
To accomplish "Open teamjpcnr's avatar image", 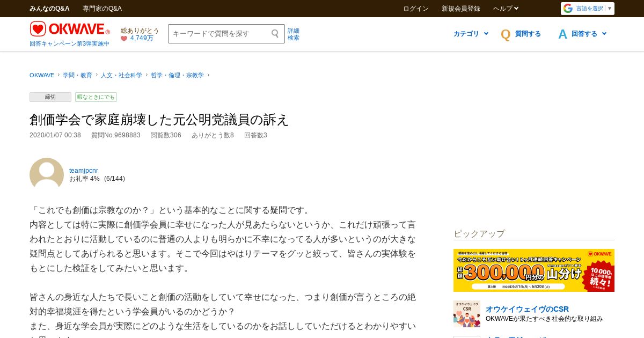I will pyautogui.click(x=47, y=174).
